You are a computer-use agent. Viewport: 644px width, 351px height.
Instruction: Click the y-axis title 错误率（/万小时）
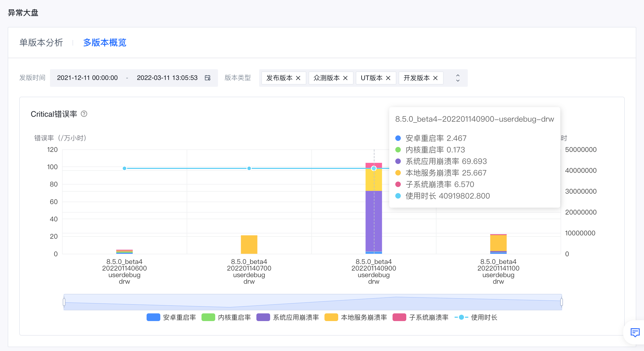(x=60, y=138)
